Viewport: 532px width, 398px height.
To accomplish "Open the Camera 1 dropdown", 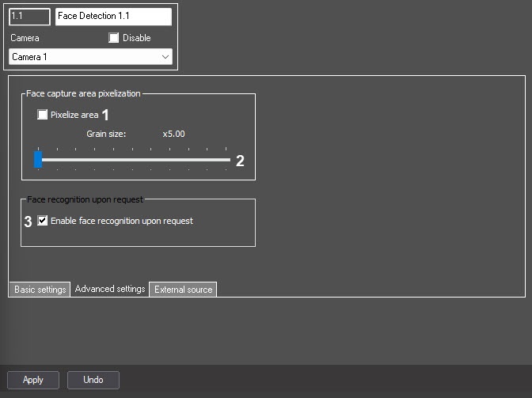I will click(x=90, y=57).
